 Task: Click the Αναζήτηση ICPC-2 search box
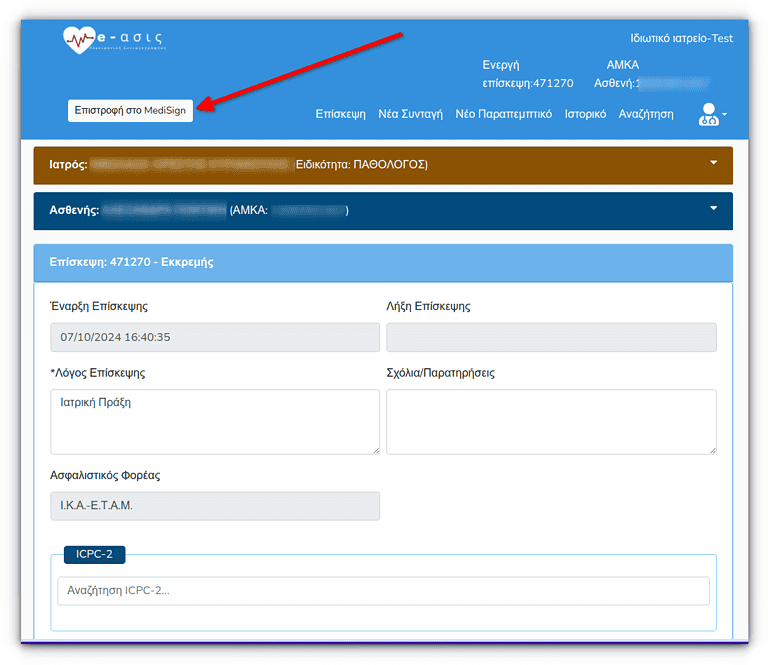point(383,590)
